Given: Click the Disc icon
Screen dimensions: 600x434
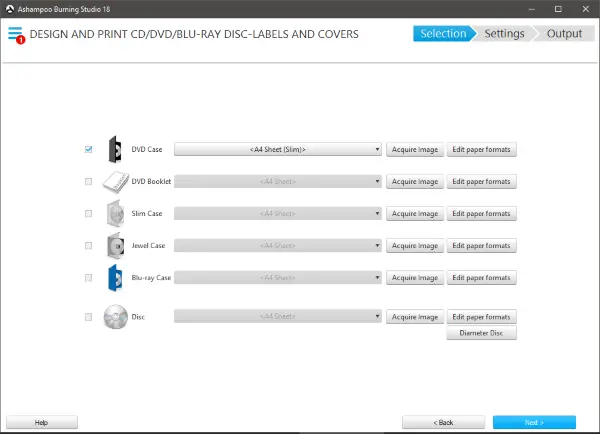Looking at the screenshot, I should 116,317.
